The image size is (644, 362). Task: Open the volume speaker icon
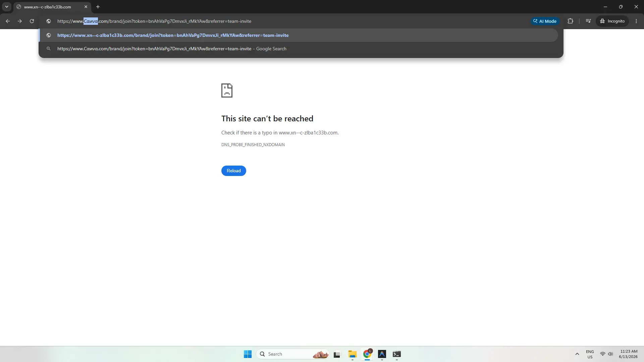tap(610, 354)
